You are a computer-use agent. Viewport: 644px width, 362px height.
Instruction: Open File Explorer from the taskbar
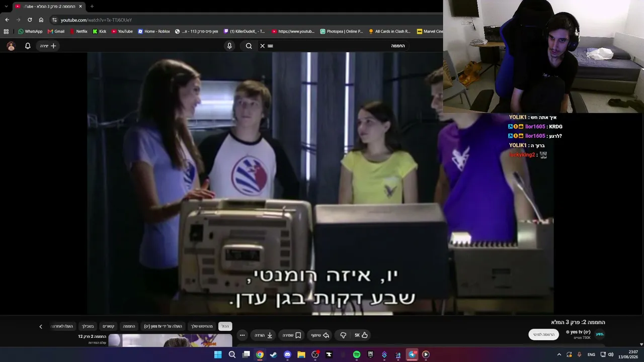tap(301, 354)
